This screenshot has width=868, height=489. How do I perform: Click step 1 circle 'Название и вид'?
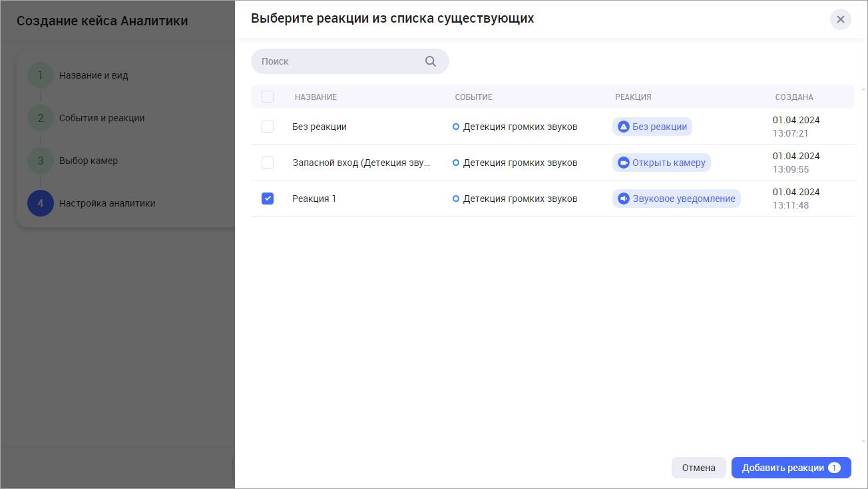coord(41,75)
